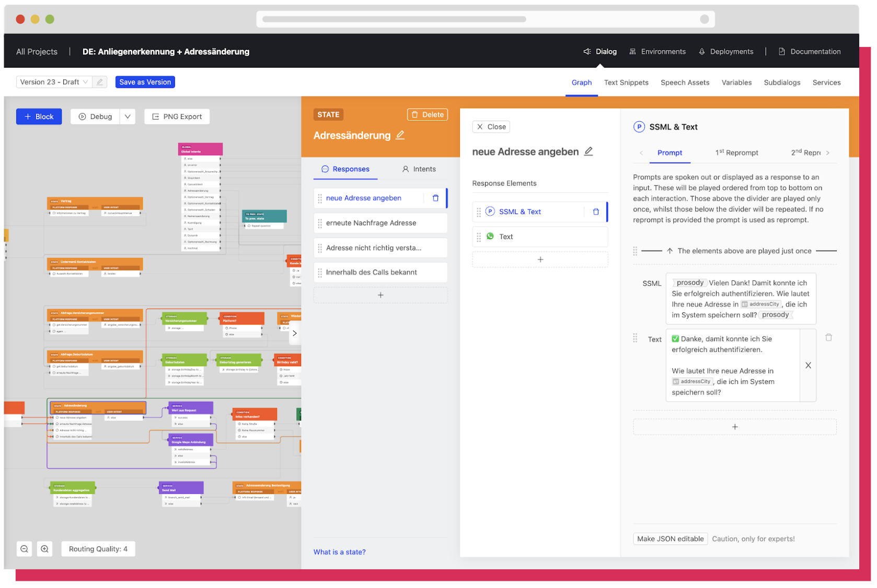The width and height of the screenshot is (877, 588).
Task: Open the Text Snippets tab
Action: point(626,83)
